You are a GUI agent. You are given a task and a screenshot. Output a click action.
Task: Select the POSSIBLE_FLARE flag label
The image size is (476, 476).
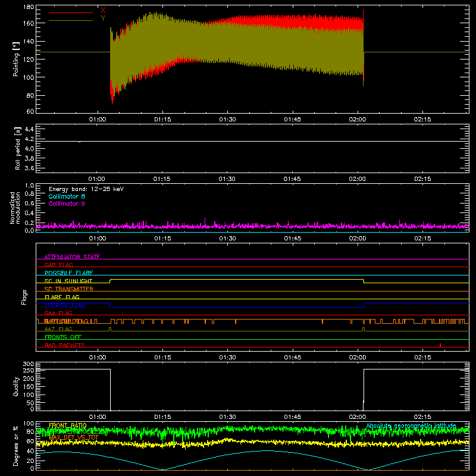(x=68, y=273)
